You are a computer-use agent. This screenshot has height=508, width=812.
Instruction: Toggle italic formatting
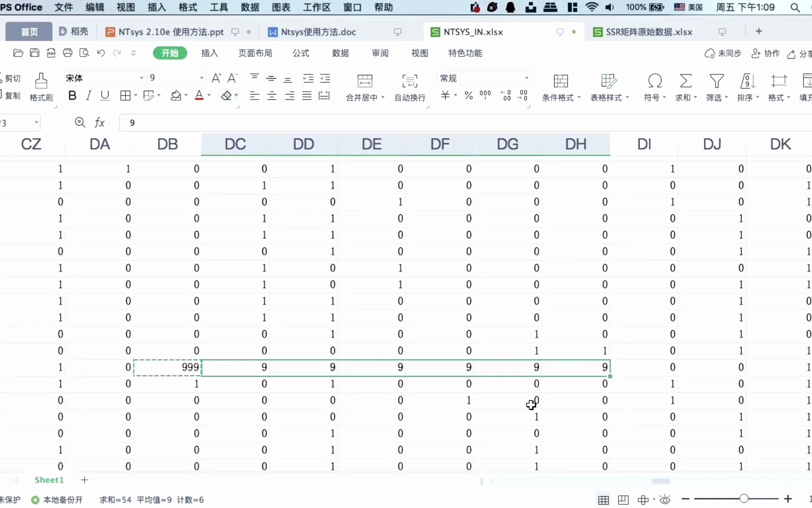pos(88,95)
